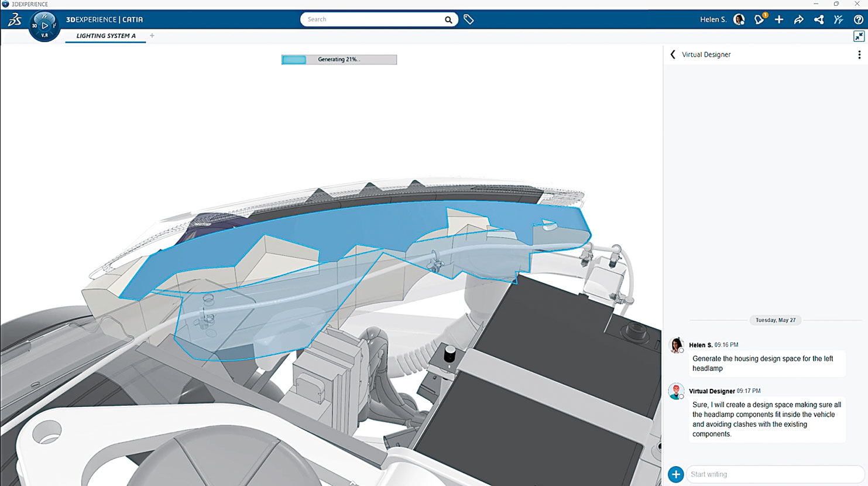This screenshot has width=868, height=486.
Task: Click the Share arrow icon
Action: [x=799, y=19]
